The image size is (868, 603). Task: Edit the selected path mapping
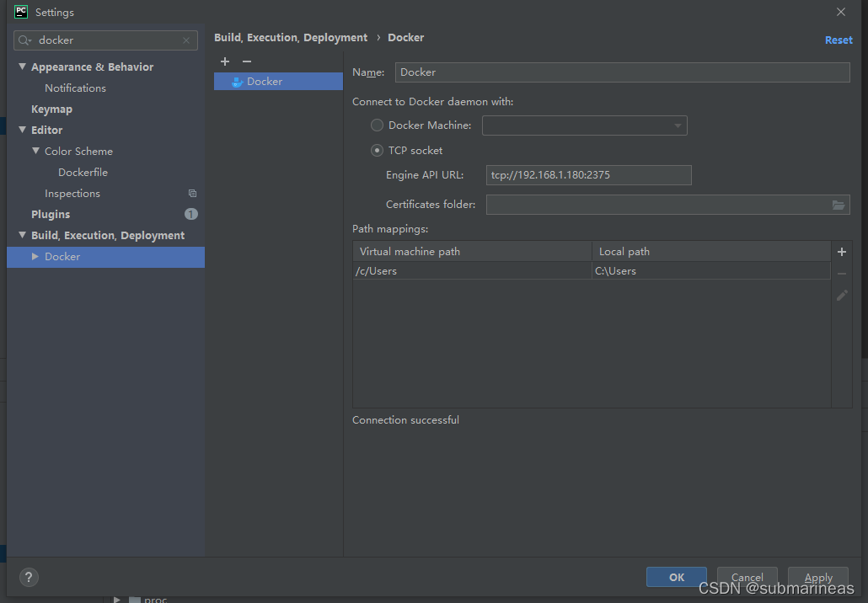point(841,296)
